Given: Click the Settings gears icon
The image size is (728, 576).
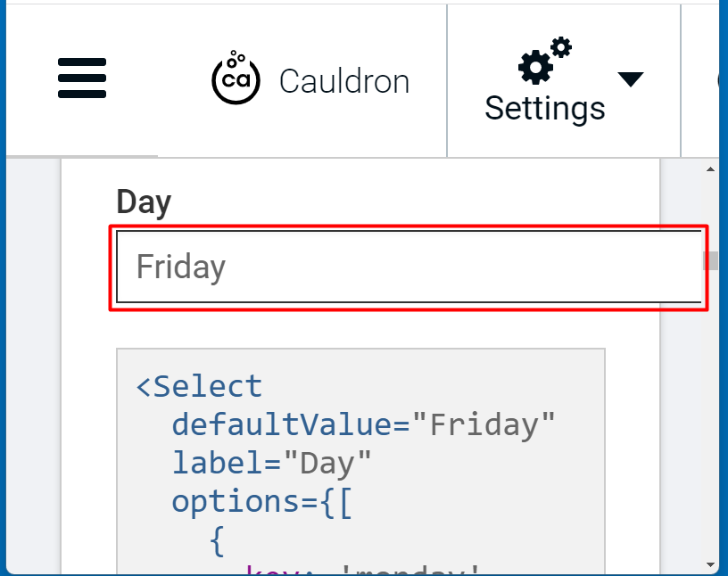Looking at the screenshot, I should click(539, 62).
